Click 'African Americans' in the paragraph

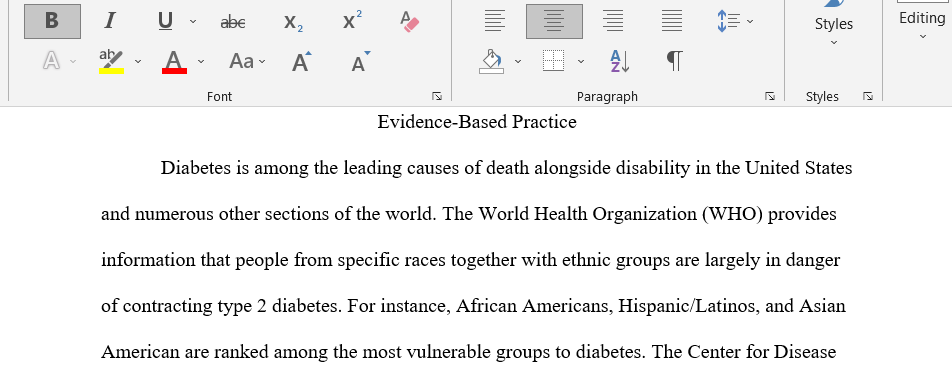(x=534, y=306)
